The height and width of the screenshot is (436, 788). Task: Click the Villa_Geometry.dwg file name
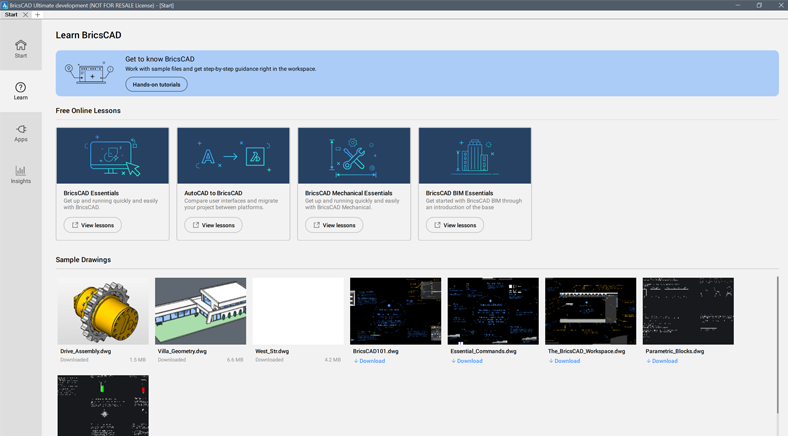182,351
